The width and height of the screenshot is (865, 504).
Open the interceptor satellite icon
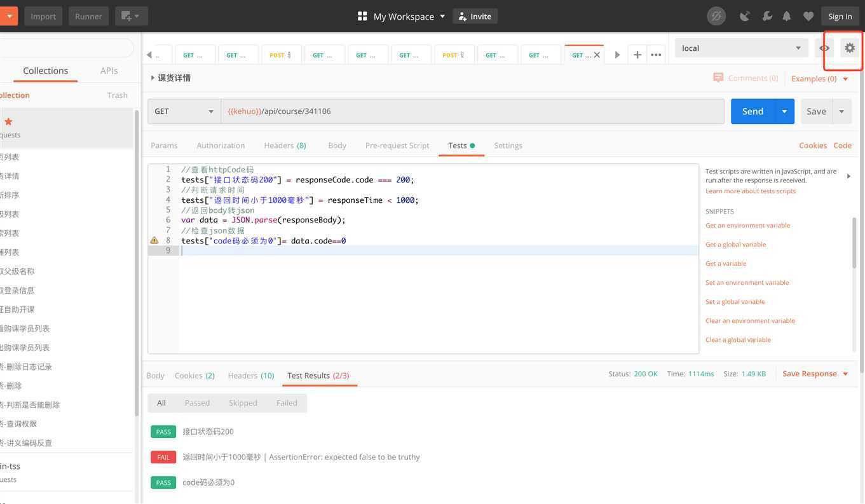pos(745,16)
